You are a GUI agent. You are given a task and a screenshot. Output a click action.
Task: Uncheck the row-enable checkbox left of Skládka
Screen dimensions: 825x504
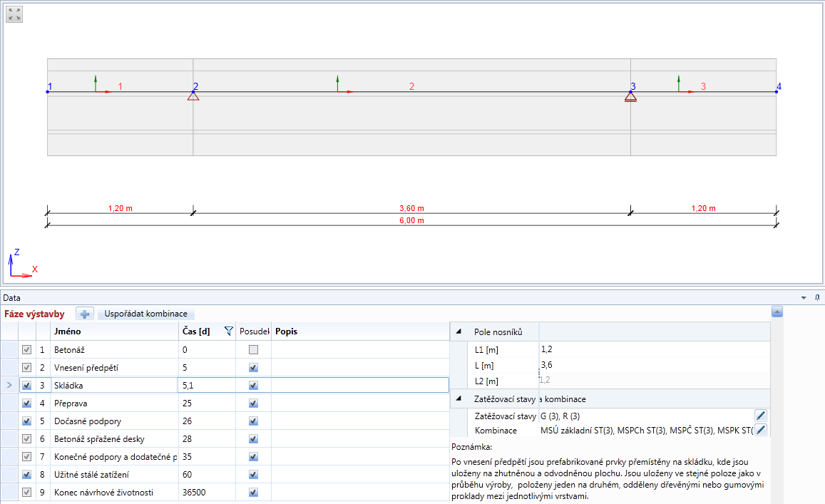coord(27,386)
